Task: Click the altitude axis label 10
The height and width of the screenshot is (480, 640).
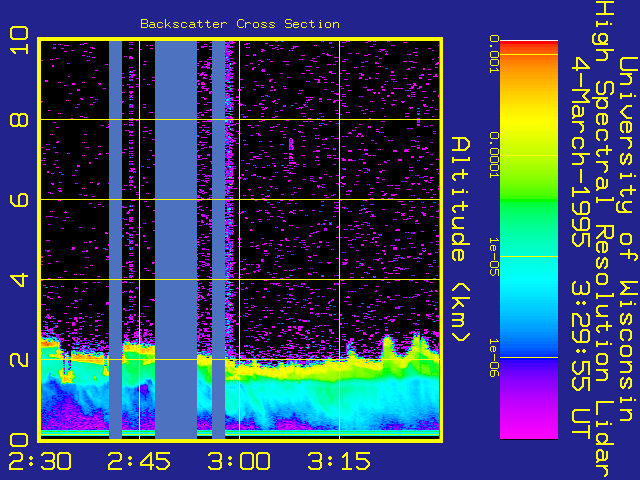Action: tap(19, 40)
